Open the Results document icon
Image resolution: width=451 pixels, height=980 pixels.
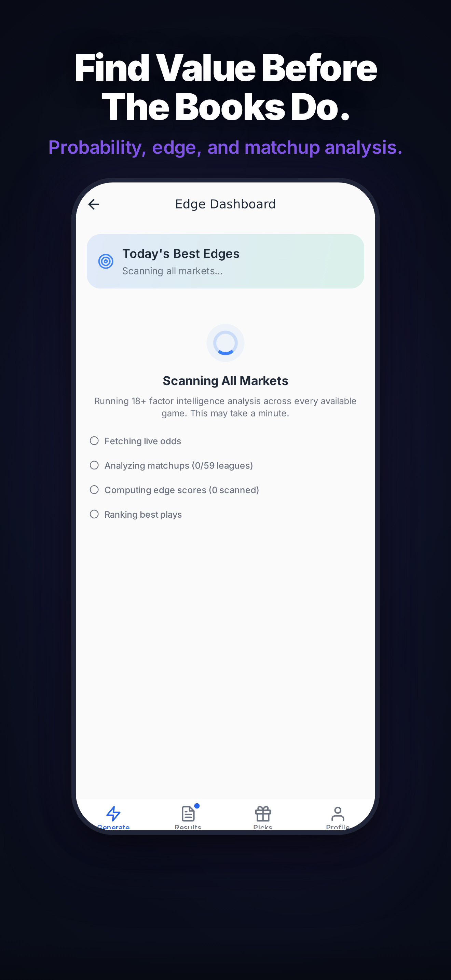point(188,814)
